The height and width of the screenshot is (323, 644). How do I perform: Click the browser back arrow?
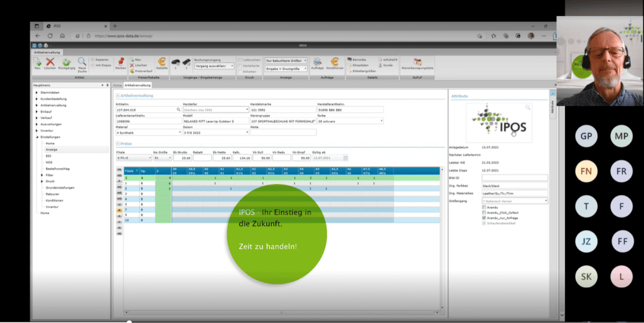pyautogui.click(x=38, y=35)
